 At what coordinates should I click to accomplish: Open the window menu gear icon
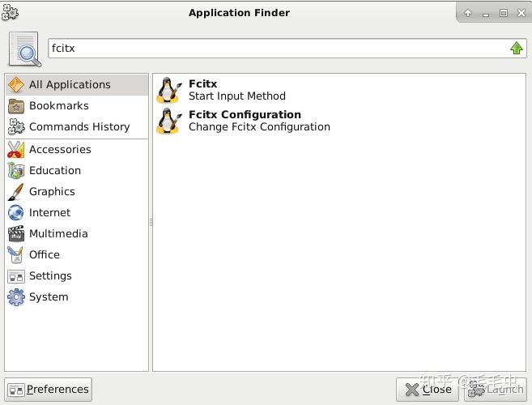tap(10, 13)
